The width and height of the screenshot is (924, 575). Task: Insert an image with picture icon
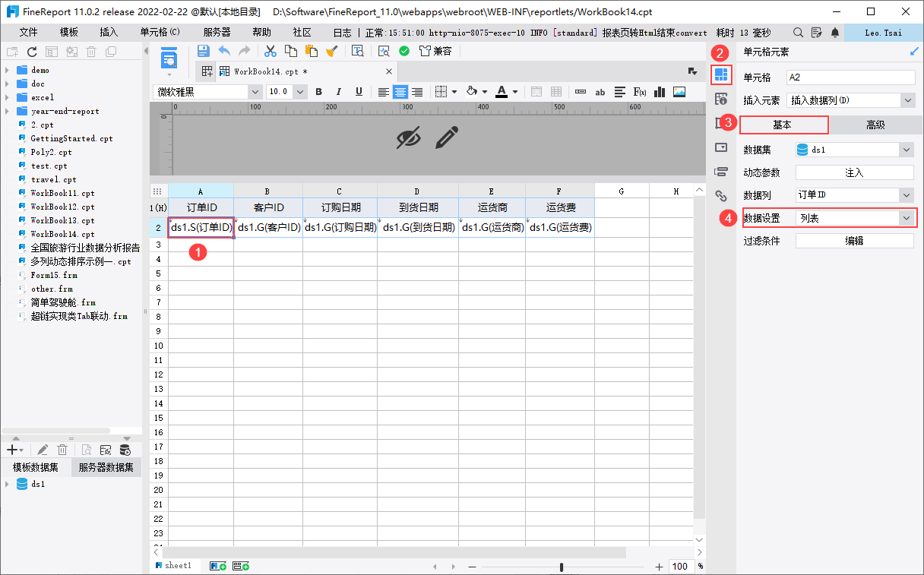(x=679, y=92)
